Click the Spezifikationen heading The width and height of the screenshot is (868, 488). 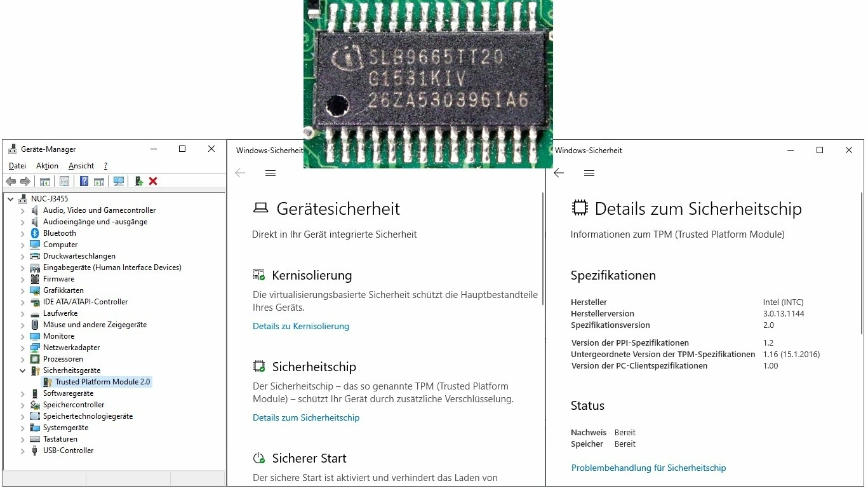tap(613, 275)
